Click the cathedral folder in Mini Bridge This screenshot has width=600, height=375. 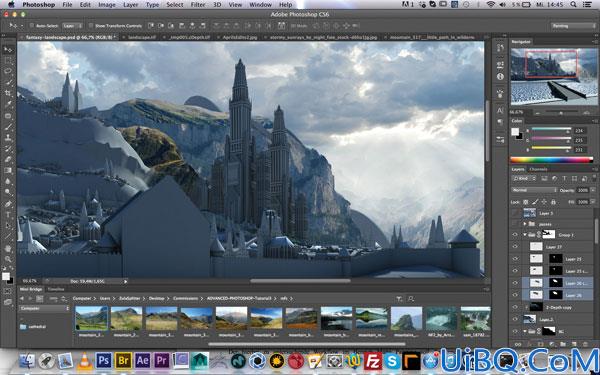[33, 327]
